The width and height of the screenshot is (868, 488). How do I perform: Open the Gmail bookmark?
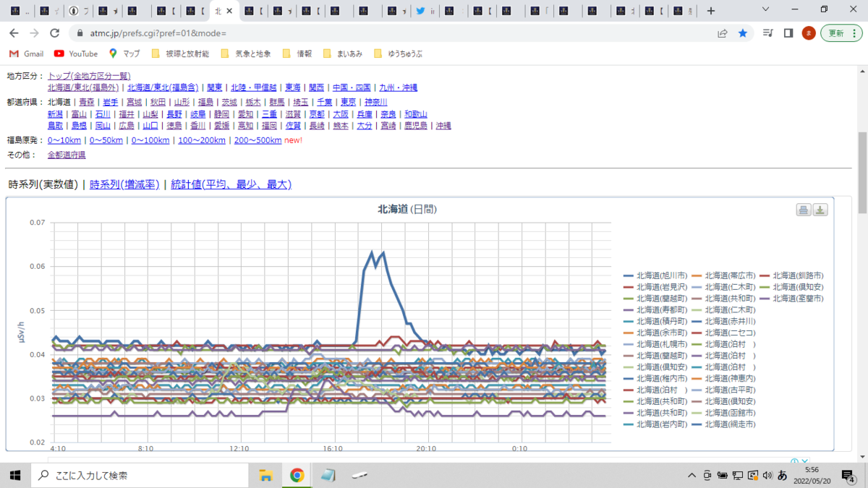[27, 53]
